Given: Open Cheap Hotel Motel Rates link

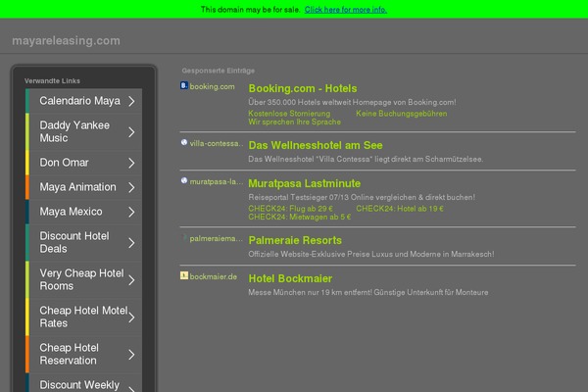Looking at the screenshot, I should [x=83, y=317].
